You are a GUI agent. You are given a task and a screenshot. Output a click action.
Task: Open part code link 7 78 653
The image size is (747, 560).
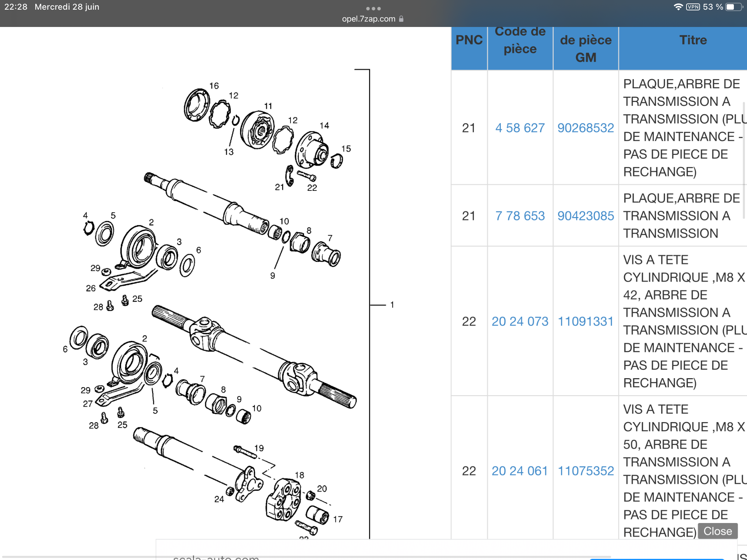tap(520, 216)
